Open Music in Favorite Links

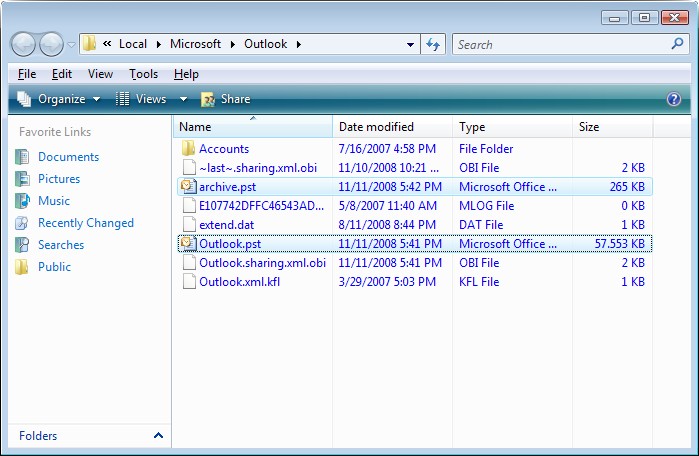pos(54,201)
